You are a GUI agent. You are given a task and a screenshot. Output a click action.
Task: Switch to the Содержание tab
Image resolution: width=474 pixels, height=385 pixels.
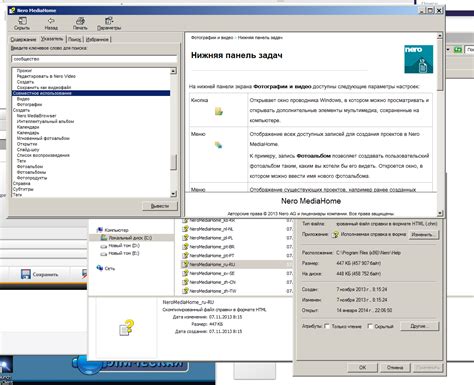coord(23,39)
